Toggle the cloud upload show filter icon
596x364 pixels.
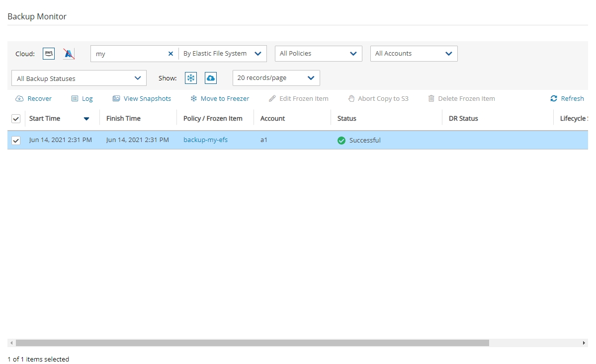coord(211,78)
